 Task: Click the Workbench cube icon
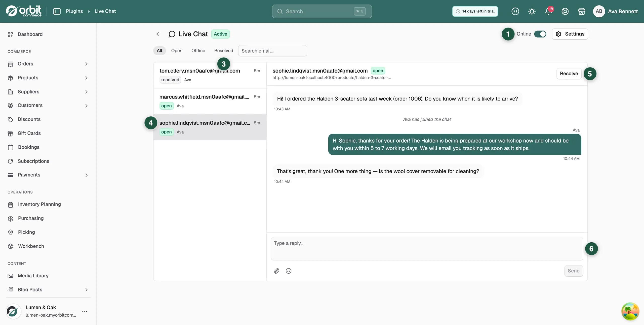10,246
